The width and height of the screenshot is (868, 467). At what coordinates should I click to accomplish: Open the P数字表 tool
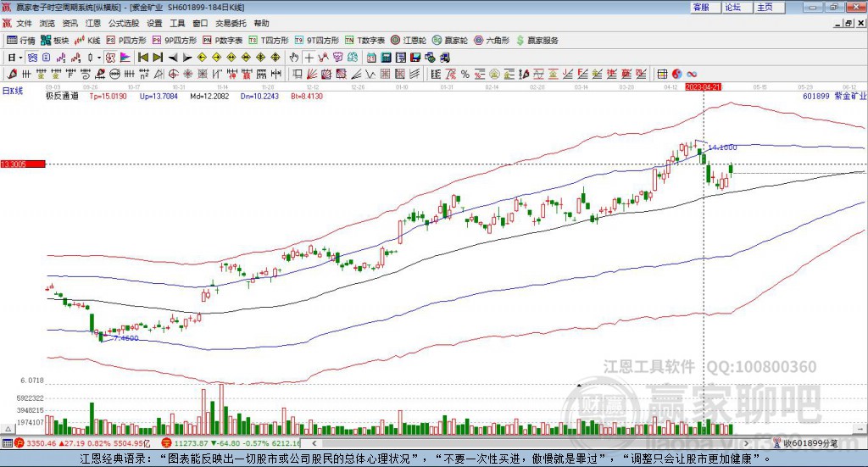[x=223, y=41]
